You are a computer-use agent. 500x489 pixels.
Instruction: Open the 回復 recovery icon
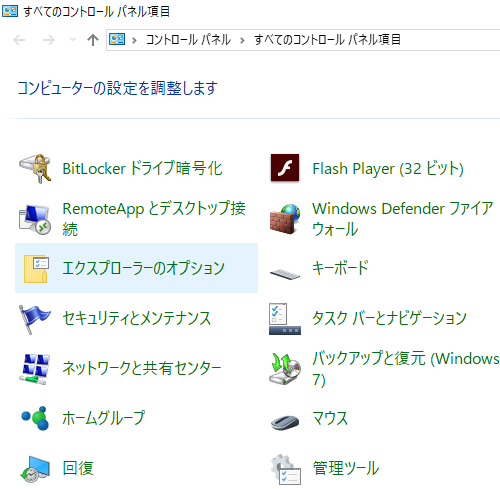[35, 469]
